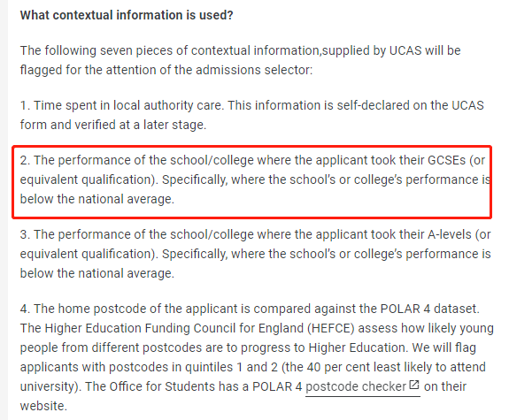Click the intro sentence about seven pieces
This screenshot has height=420, width=509.
(240, 60)
